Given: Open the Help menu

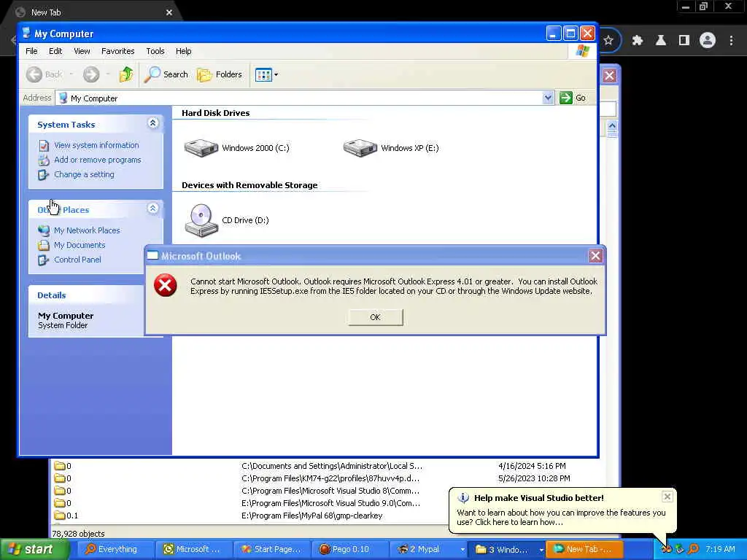Looking at the screenshot, I should point(183,51).
